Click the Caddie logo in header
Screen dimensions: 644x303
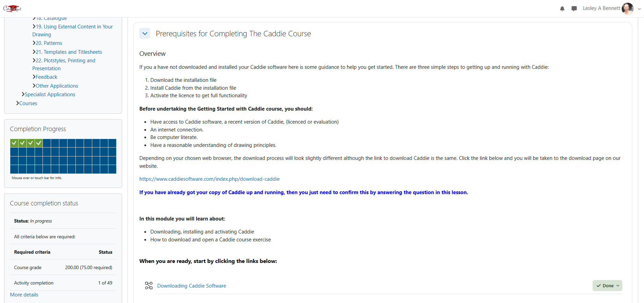tap(12, 9)
